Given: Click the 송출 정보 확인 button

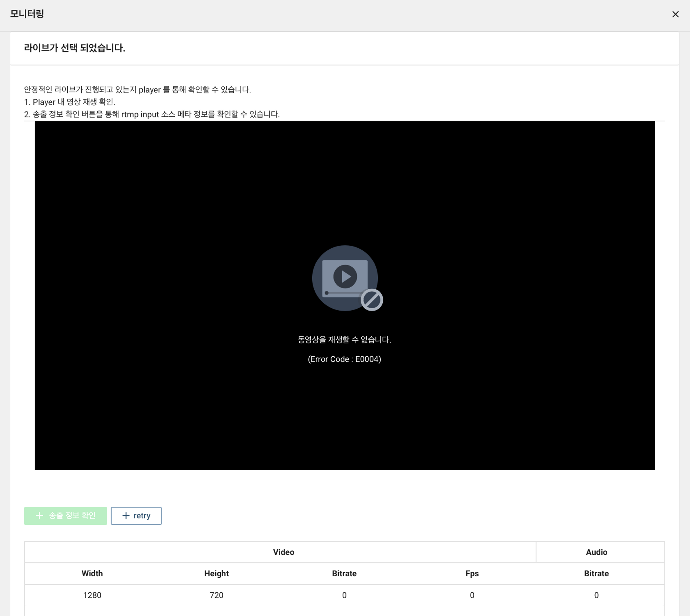Looking at the screenshot, I should [66, 516].
